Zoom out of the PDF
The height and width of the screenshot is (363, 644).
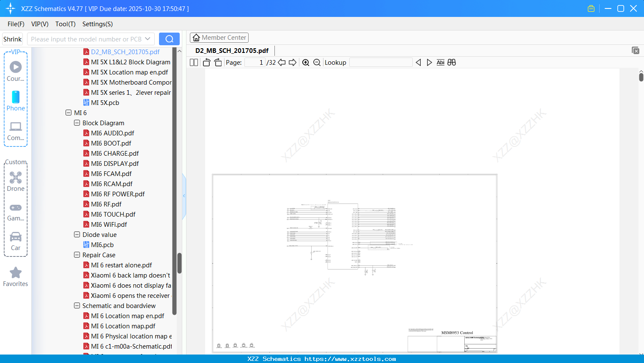[317, 62]
